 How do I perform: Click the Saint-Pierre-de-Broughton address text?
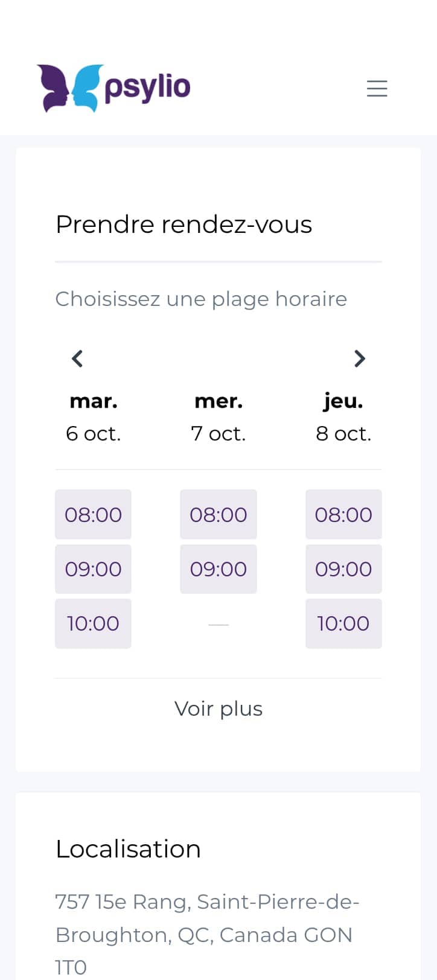[207, 934]
